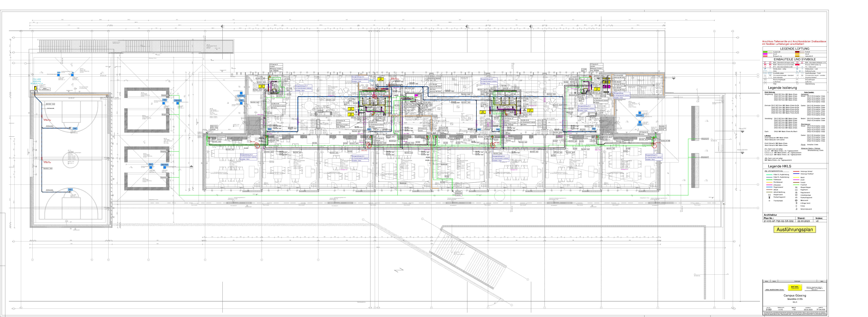Viewport: 868px width, 317px height.
Task: Click the 3-Wege Ventil legend symbol
Action: pos(797,203)
